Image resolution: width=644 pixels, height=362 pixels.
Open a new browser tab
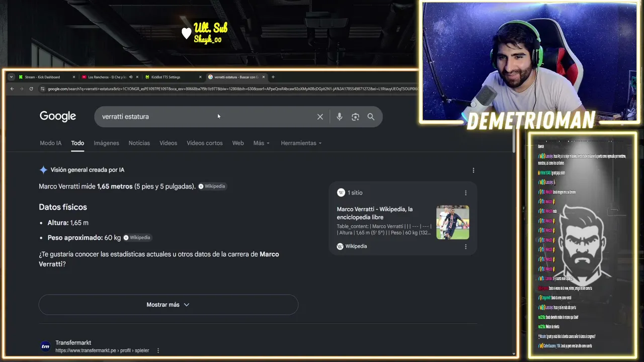273,77
